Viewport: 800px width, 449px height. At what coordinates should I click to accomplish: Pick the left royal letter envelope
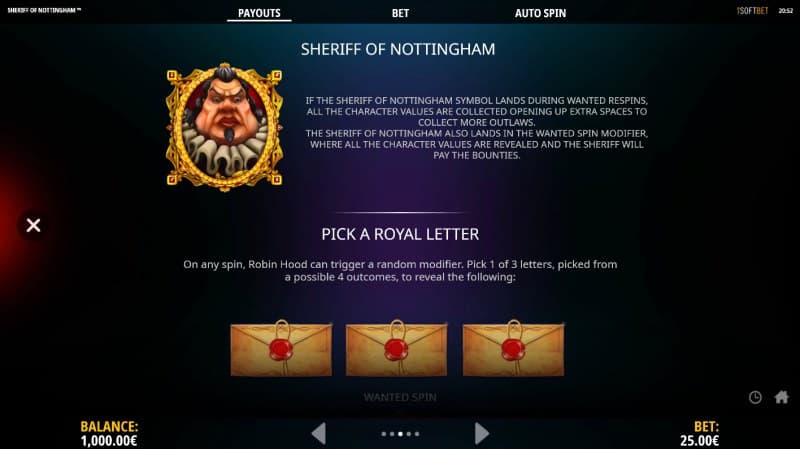click(x=281, y=349)
